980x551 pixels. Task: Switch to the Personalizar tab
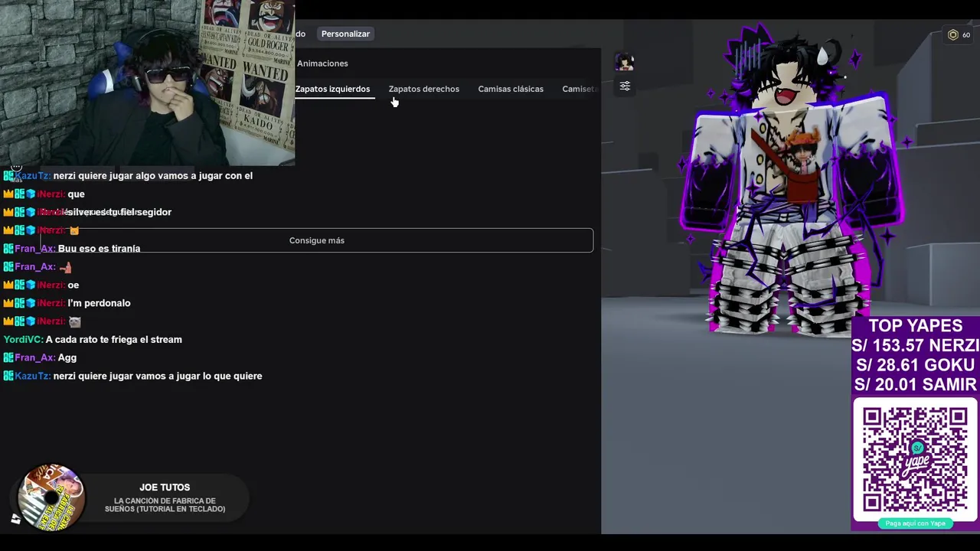345,34
